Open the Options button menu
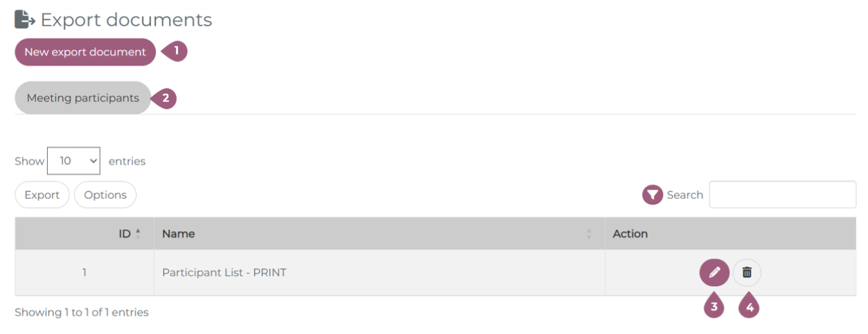This screenshot has width=868, height=334. click(105, 195)
